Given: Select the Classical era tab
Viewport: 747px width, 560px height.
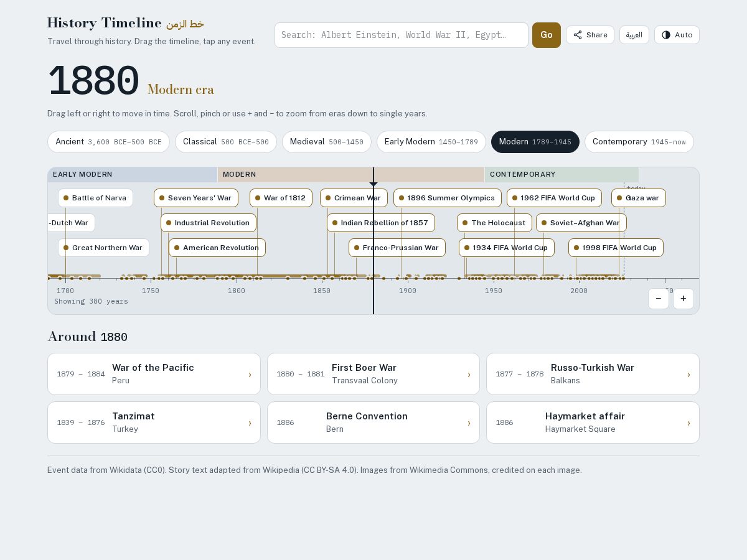Looking at the screenshot, I should (226, 142).
